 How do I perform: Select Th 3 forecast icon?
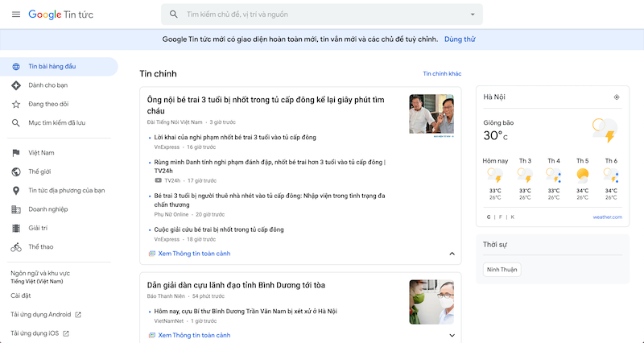coord(525,176)
